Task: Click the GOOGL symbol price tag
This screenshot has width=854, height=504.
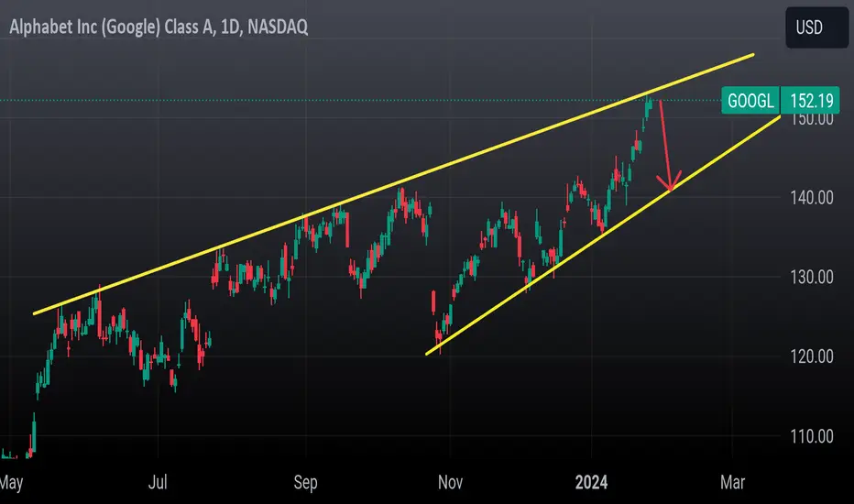Action: point(750,101)
